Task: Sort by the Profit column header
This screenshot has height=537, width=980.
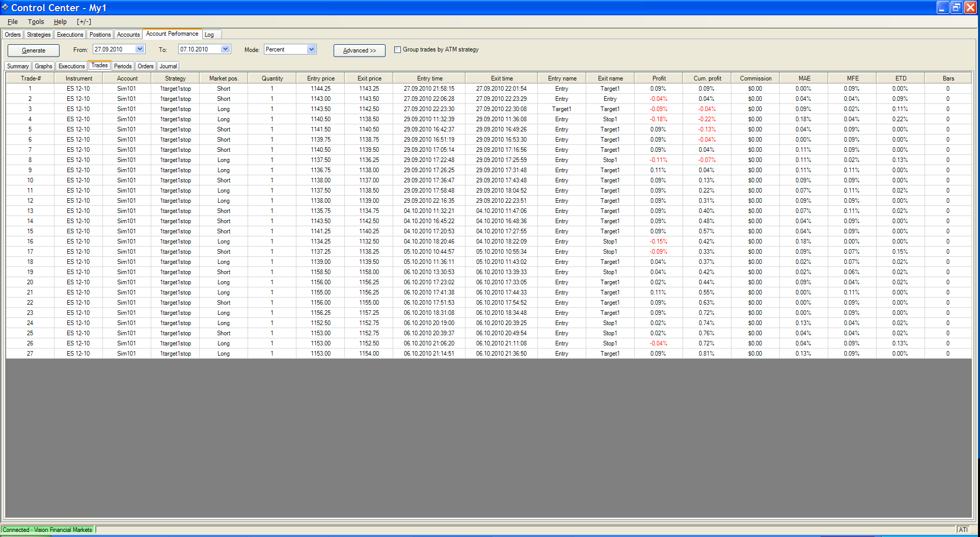Action: tap(659, 78)
